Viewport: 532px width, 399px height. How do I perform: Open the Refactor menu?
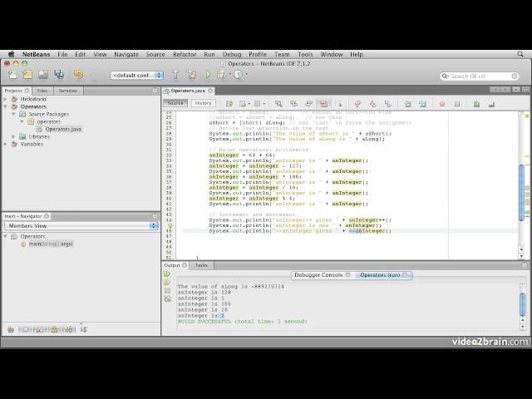[x=185, y=54]
